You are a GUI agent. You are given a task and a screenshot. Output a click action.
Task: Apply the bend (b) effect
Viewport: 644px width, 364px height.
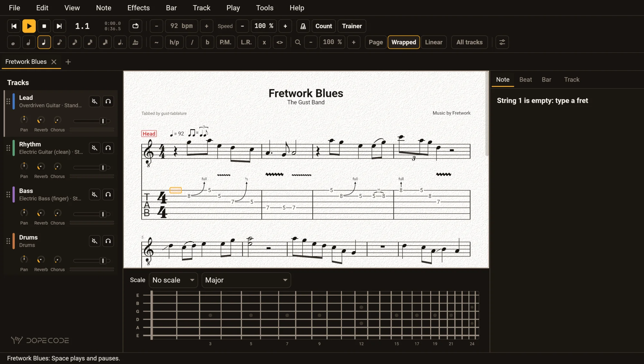(x=207, y=42)
